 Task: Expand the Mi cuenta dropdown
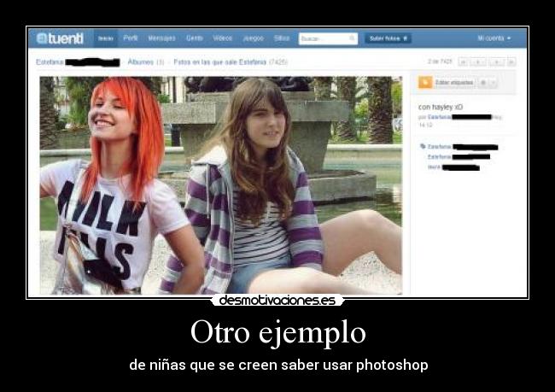click(494, 38)
